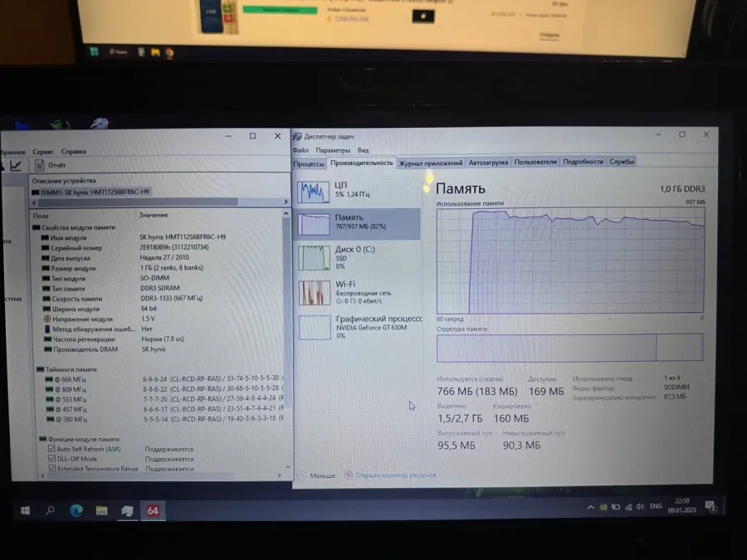
Task: Click the Структура памяти composition bar
Action: tap(569, 348)
